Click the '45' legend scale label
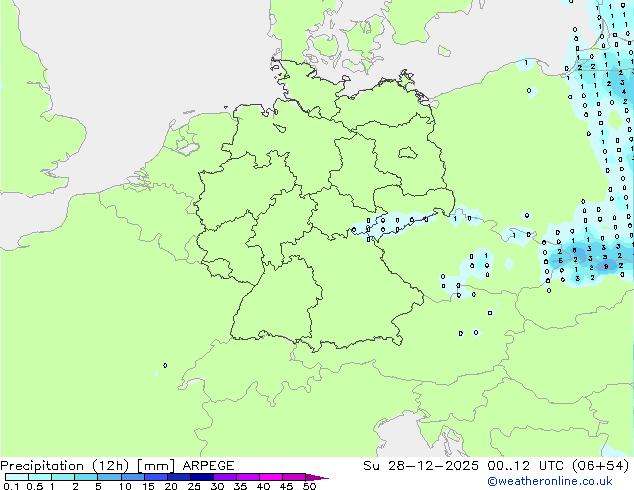This screenshot has width=634, height=490. point(286,486)
